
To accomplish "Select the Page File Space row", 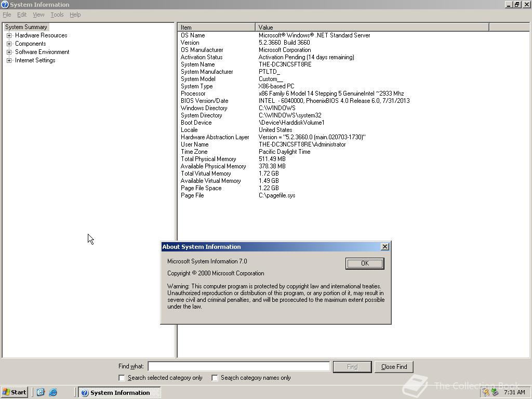I will coord(353,188).
